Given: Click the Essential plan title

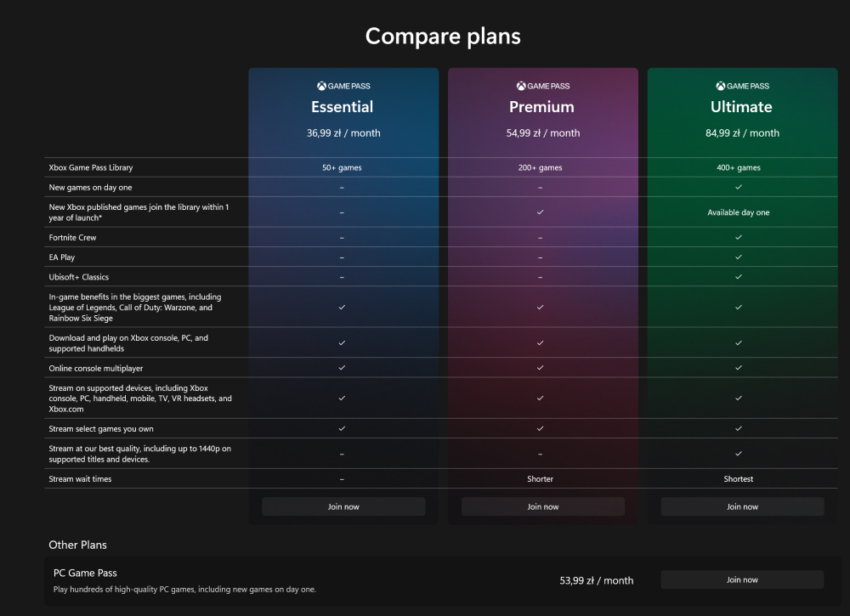Looking at the screenshot, I should [343, 107].
